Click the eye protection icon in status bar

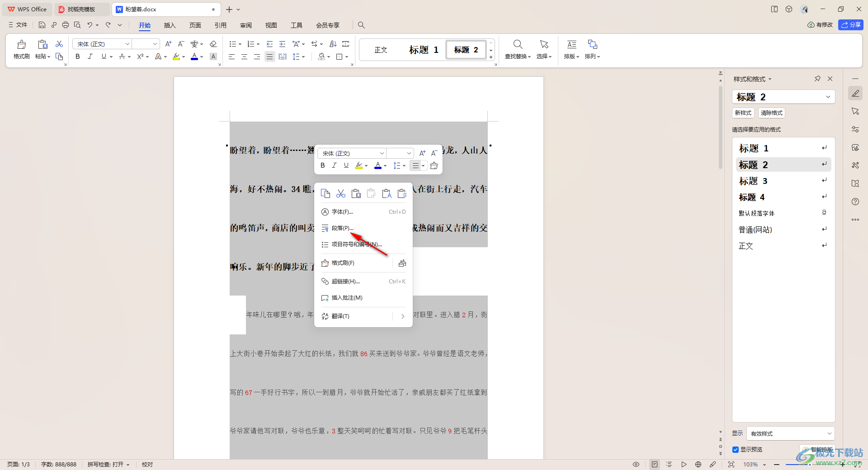636,465
